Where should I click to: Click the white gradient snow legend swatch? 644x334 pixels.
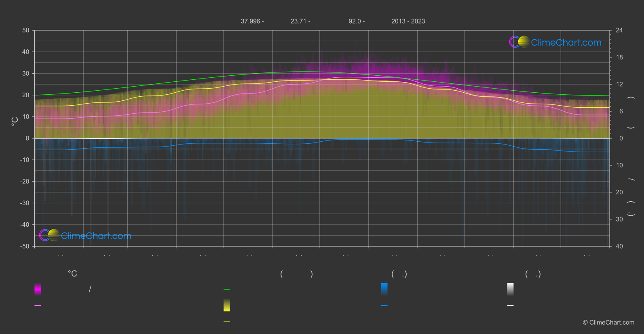click(510, 289)
